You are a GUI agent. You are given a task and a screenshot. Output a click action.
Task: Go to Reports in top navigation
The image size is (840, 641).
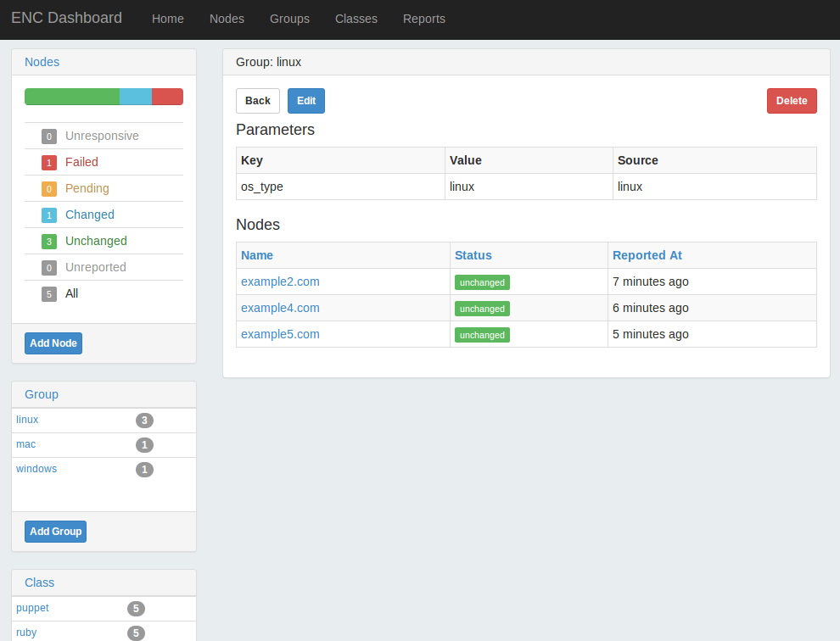pos(423,19)
